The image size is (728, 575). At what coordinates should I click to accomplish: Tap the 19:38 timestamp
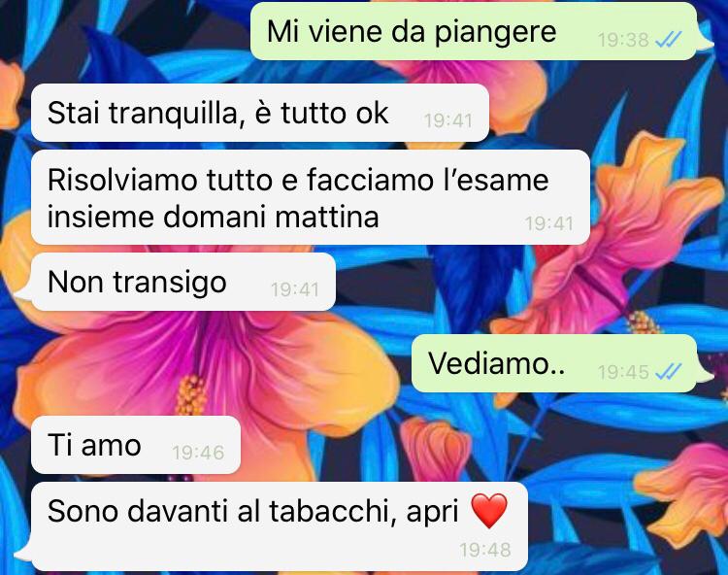pyautogui.click(x=623, y=40)
